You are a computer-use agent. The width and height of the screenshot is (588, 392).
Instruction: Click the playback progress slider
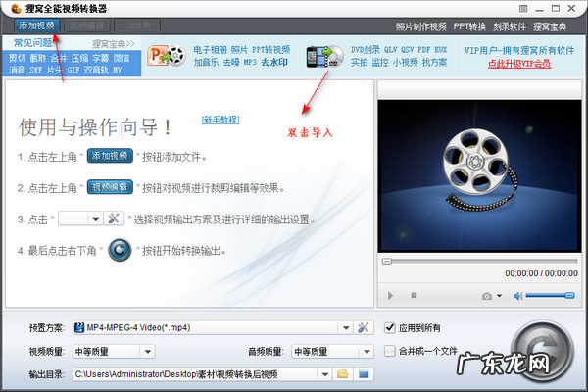(479, 261)
